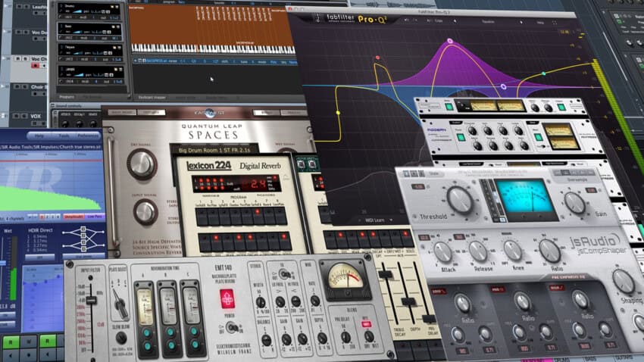Click reverberation time meter A on EMT 140
644x362 pixels.
(x=145, y=306)
